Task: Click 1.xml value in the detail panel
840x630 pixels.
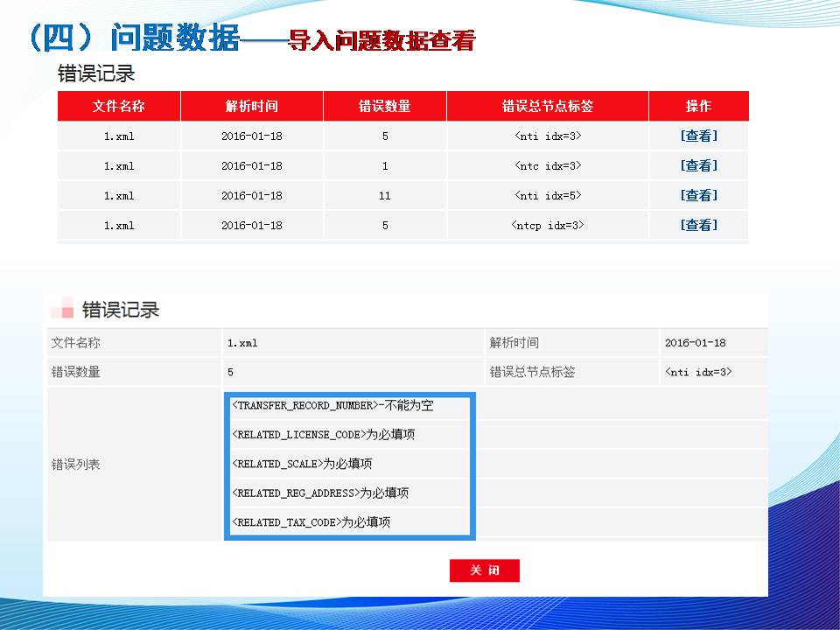Action: coord(242,343)
